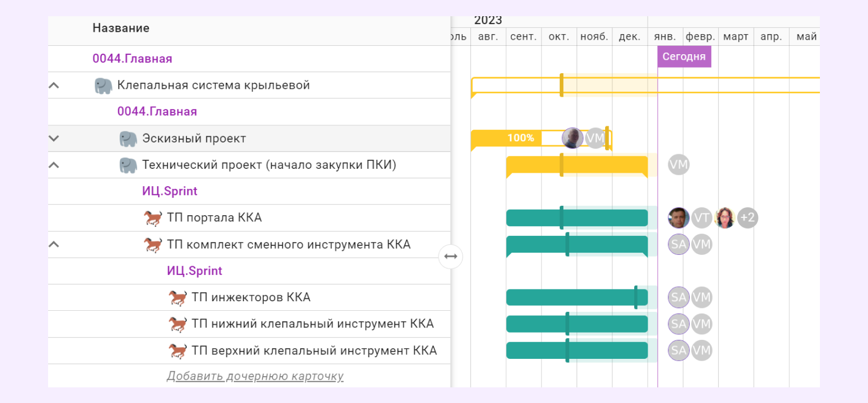
Task: Click the panel resize handle with double arrows
Action: tap(451, 257)
